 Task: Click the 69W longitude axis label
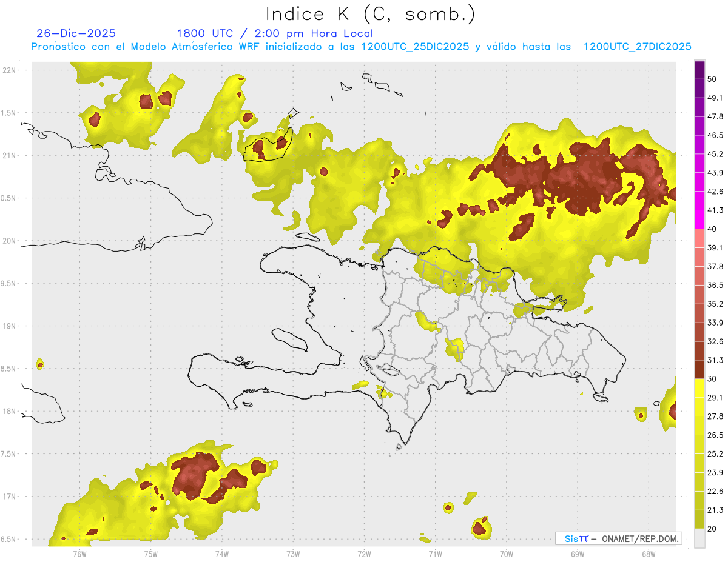[578, 554]
